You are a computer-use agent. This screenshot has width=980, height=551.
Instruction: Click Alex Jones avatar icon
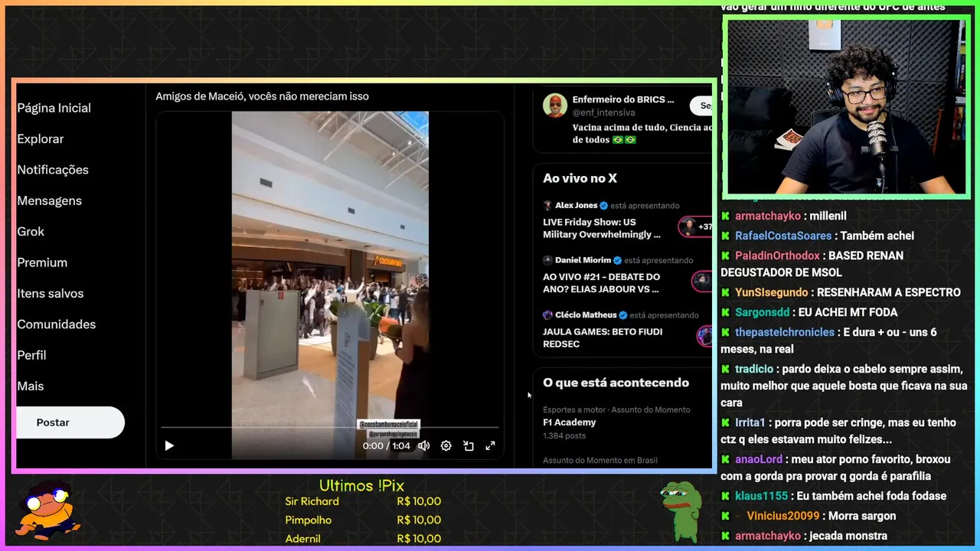(x=547, y=205)
